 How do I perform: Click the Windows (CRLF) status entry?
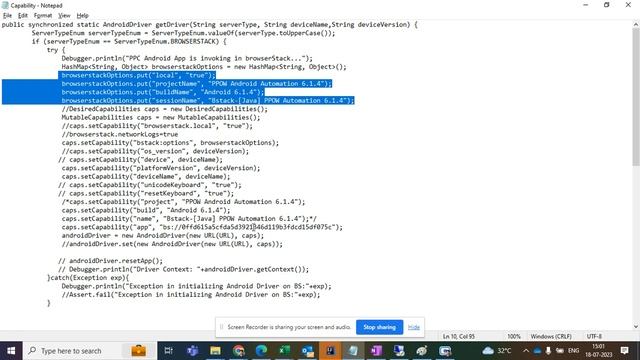coord(551,336)
